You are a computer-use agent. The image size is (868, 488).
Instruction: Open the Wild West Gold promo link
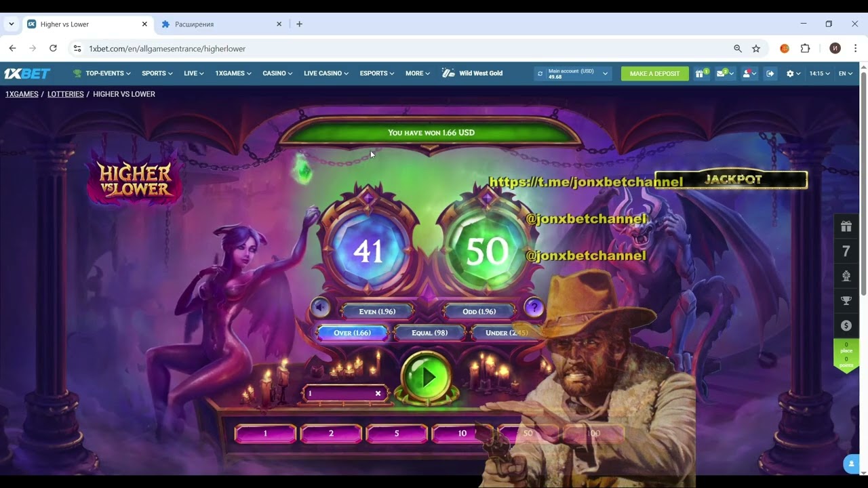[x=473, y=73]
